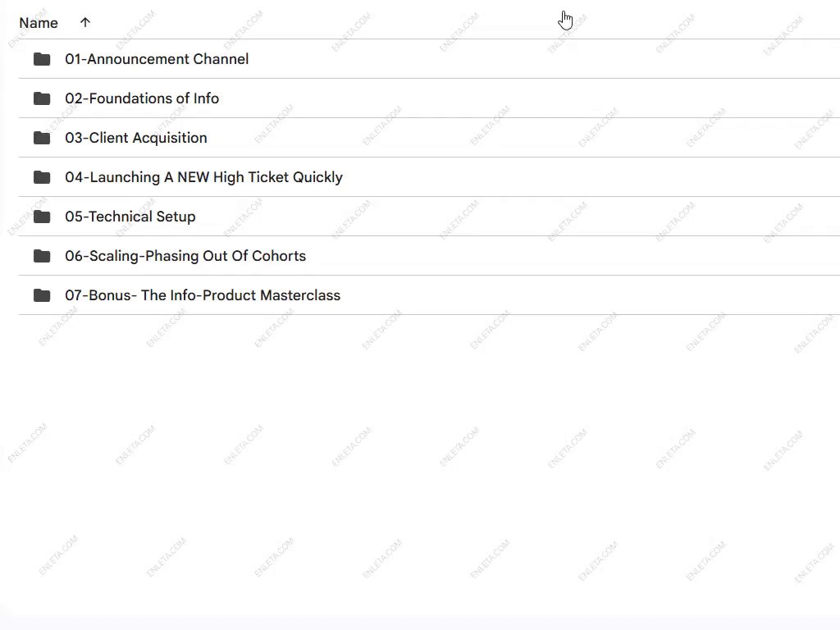840x630 pixels.
Task: Click folder icon of 06-Scaling-Phasing Out Of Cohorts
Action: [42, 256]
